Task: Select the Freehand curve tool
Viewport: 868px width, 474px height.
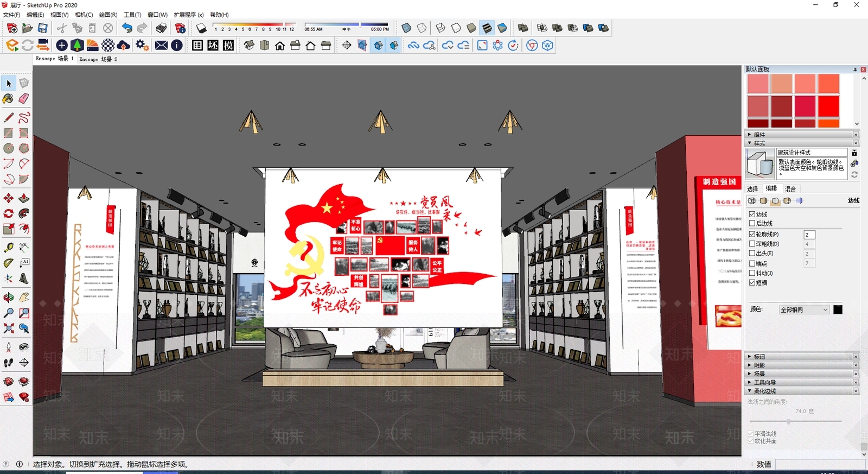Action: click(24, 118)
